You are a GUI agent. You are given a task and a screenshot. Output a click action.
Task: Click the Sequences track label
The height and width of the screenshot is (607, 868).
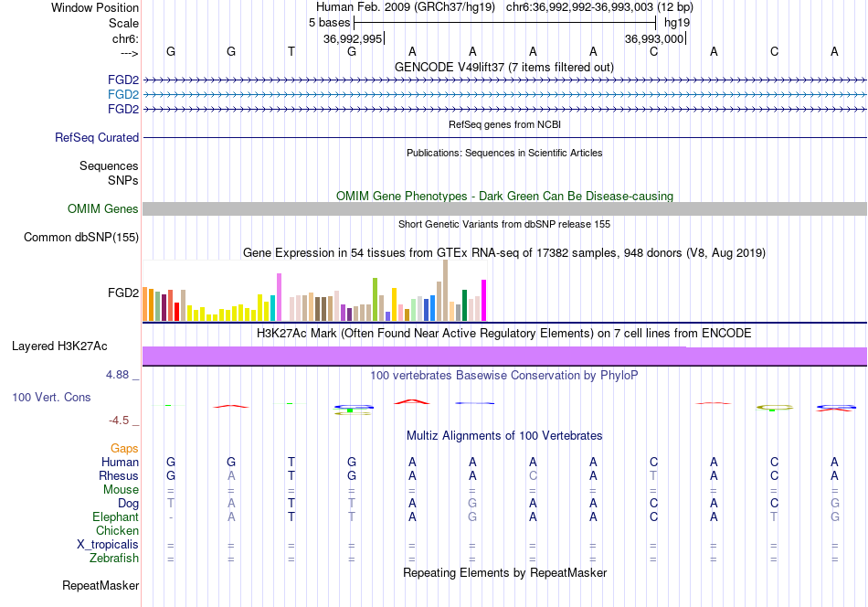click(109, 165)
